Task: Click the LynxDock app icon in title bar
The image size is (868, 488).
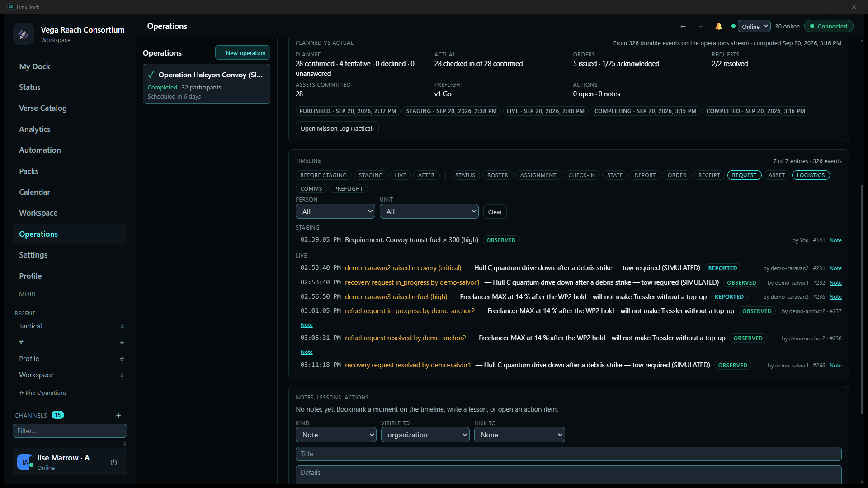Action: tap(11, 7)
